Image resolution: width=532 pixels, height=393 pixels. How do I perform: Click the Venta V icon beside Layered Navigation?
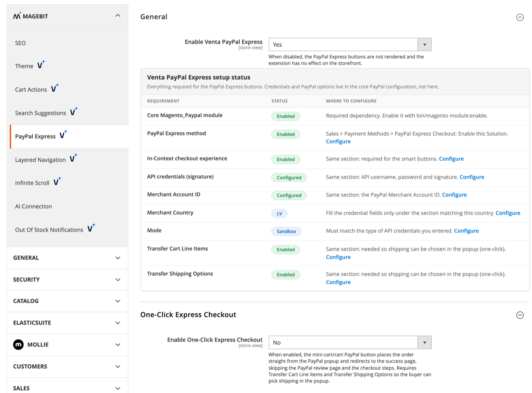point(73,158)
